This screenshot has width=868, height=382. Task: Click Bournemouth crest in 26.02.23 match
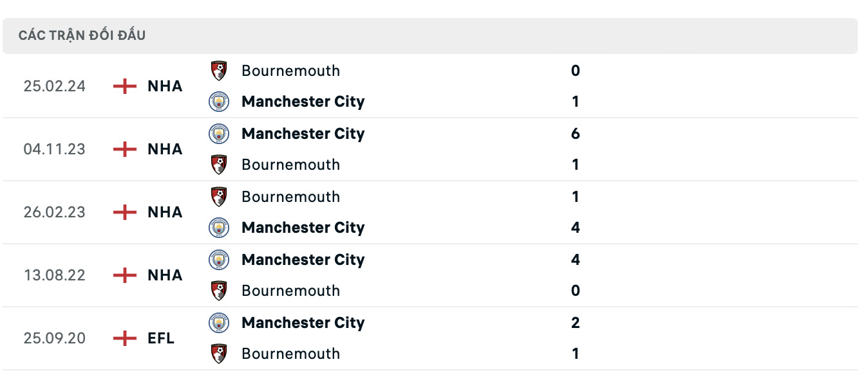[x=219, y=197]
